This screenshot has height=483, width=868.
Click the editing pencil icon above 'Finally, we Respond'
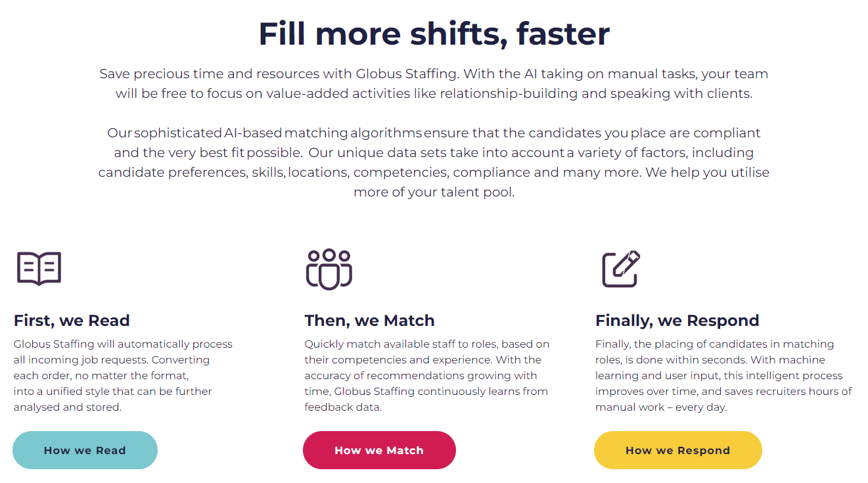[x=620, y=267]
